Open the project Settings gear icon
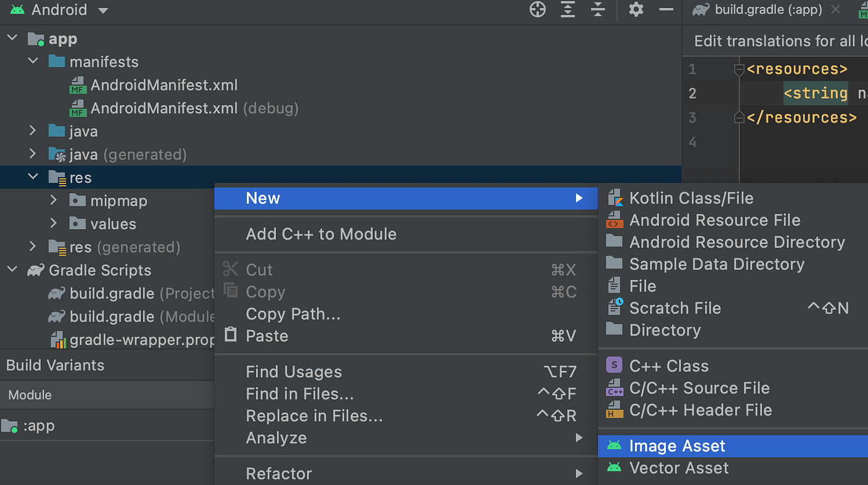 coord(635,10)
